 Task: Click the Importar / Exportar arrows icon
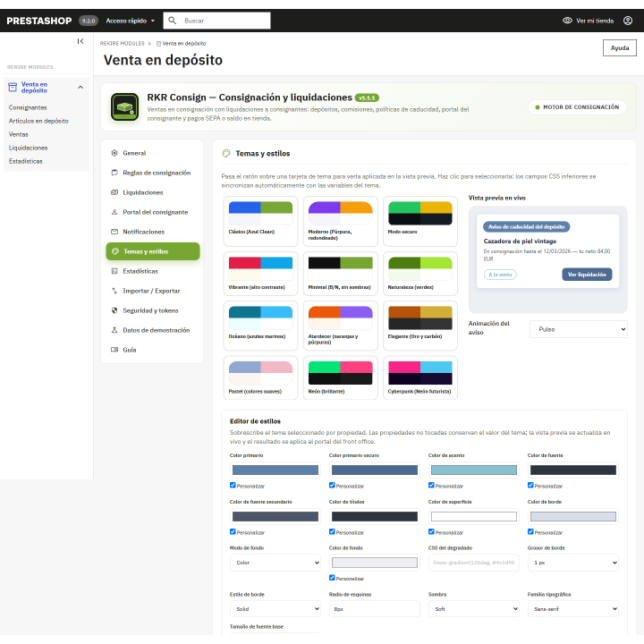tap(114, 291)
